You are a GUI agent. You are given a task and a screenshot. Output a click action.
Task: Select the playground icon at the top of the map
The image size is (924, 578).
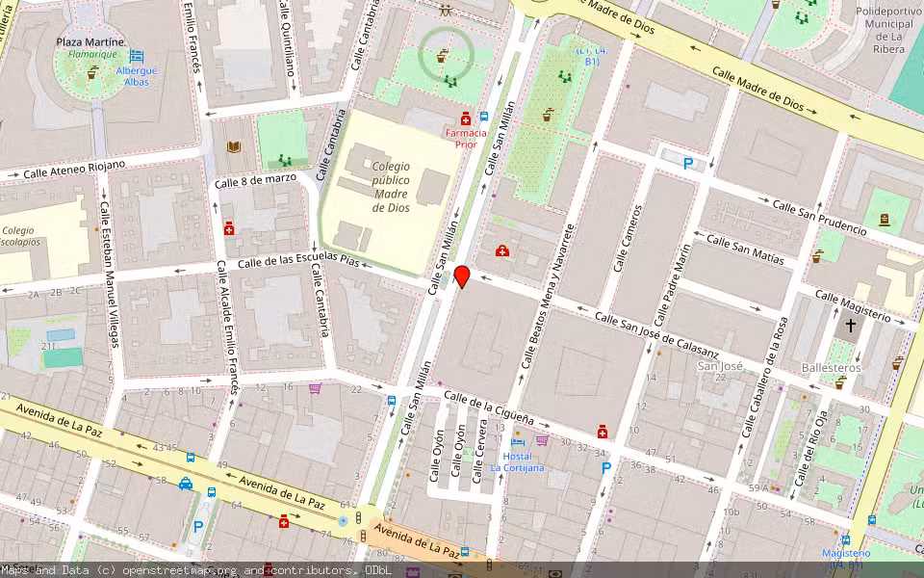(445, 10)
